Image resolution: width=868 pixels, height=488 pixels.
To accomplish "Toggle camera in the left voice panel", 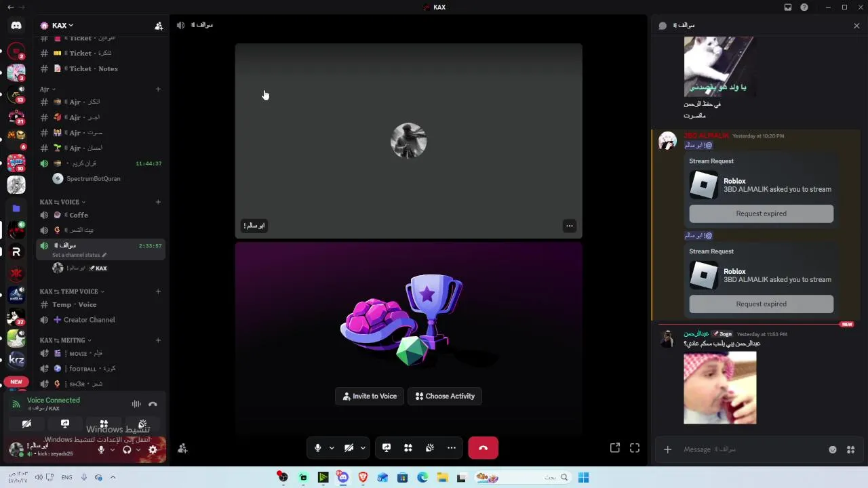I will [26, 424].
